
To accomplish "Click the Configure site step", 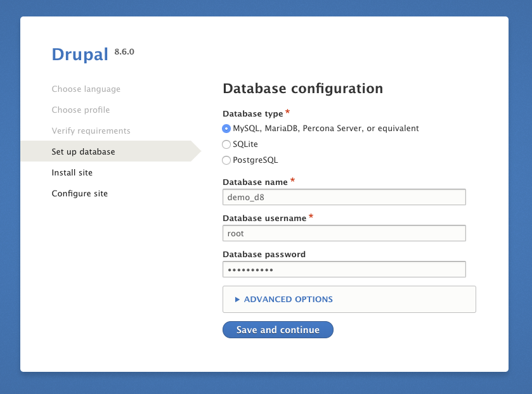I will [x=80, y=194].
